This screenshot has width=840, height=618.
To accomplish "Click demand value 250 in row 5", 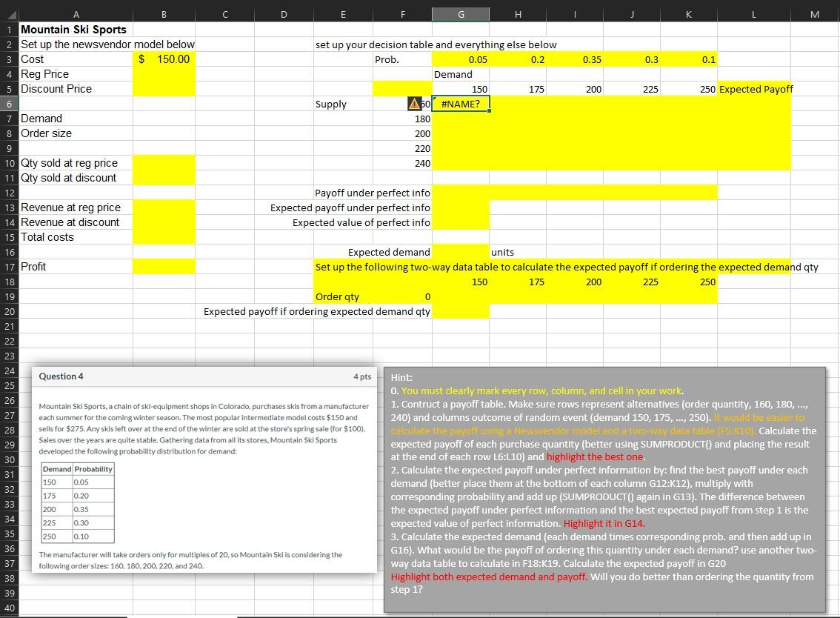I will coord(689,89).
